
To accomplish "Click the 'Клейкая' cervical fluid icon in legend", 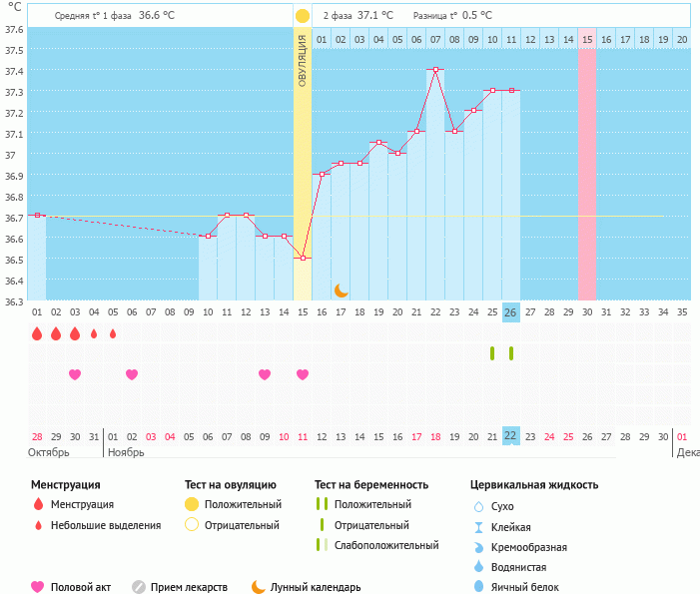I will [478, 527].
